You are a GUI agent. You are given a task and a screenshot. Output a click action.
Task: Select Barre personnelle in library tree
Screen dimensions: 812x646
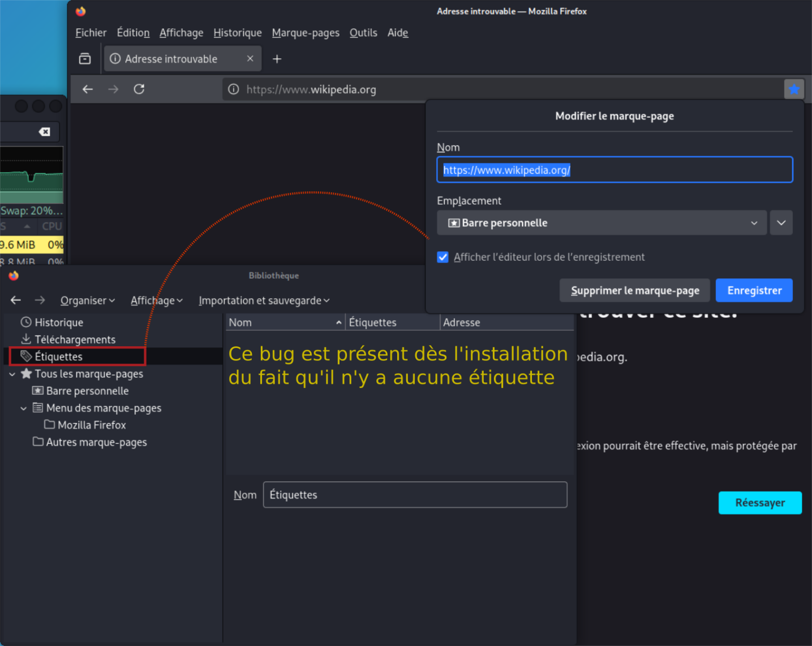(x=80, y=391)
